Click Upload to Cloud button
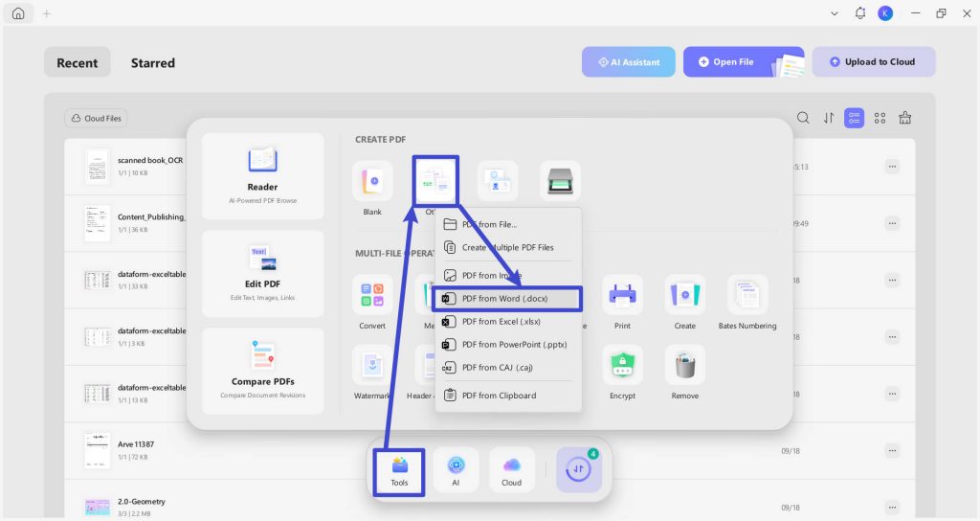The height and width of the screenshot is (521, 980). coord(874,62)
